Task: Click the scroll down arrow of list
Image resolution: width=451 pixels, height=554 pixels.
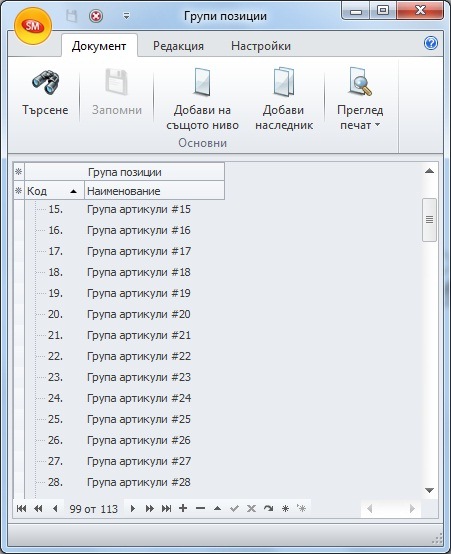Action: [x=429, y=490]
